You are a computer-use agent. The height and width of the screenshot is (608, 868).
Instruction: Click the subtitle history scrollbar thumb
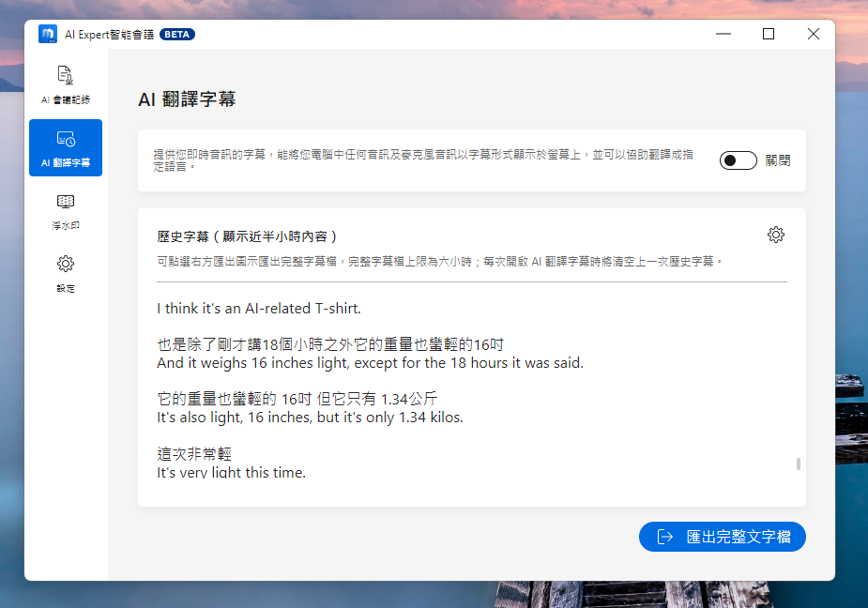tap(799, 464)
